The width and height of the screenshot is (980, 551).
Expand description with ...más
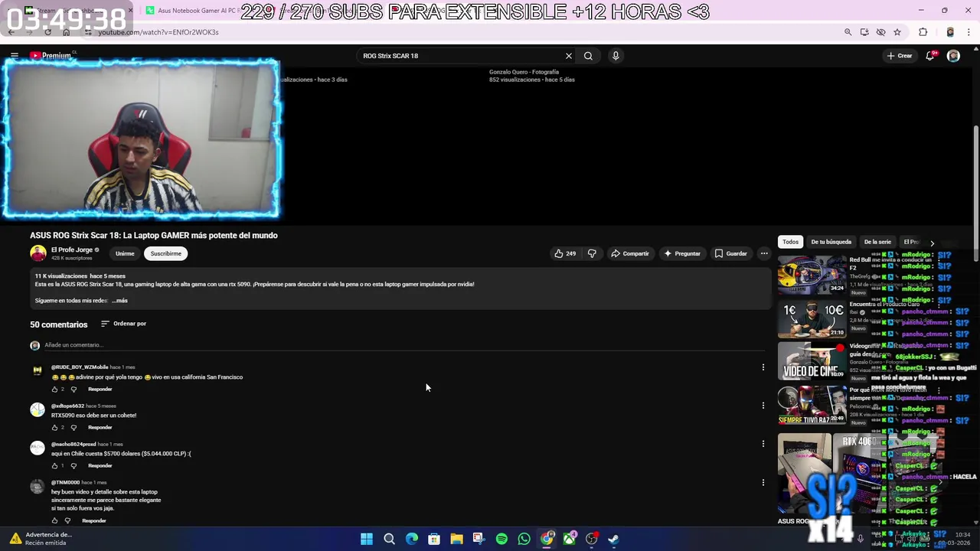[119, 301]
